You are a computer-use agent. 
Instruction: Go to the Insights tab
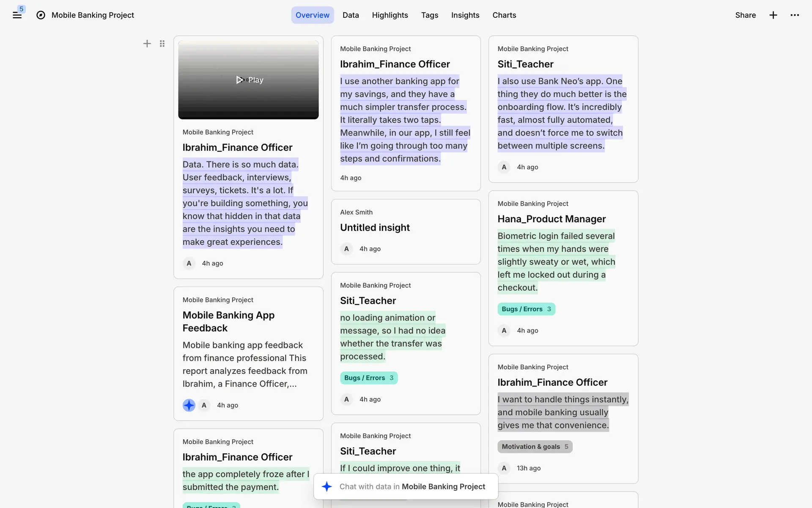click(x=465, y=15)
